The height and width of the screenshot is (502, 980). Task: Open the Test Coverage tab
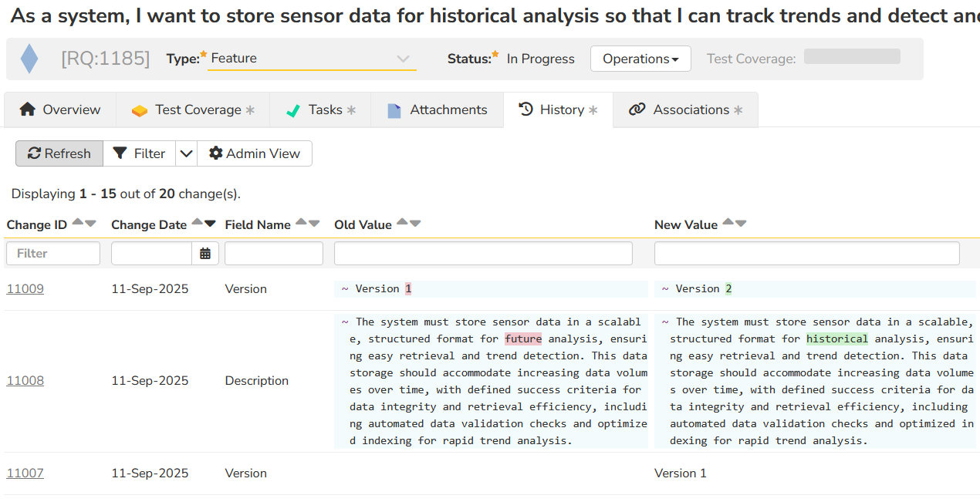(193, 109)
